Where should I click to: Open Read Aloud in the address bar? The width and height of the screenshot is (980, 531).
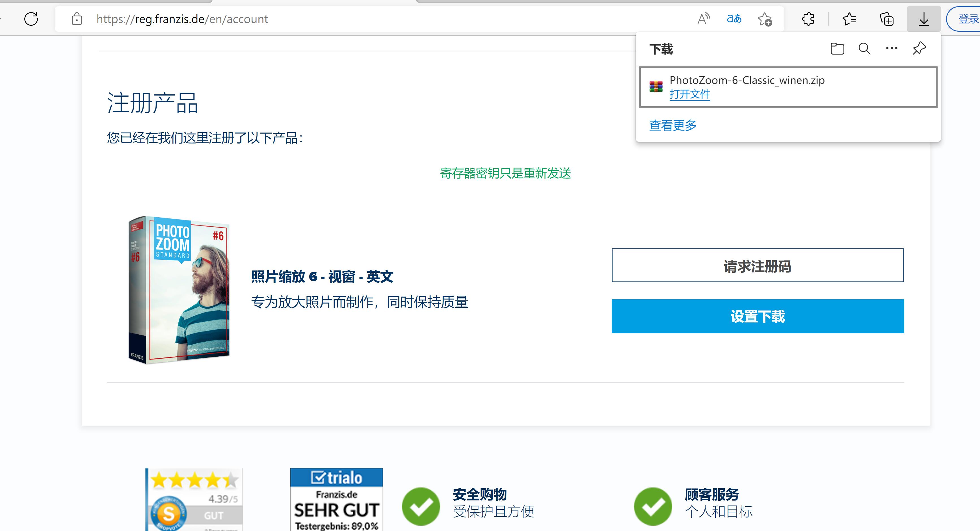pyautogui.click(x=704, y=18)
